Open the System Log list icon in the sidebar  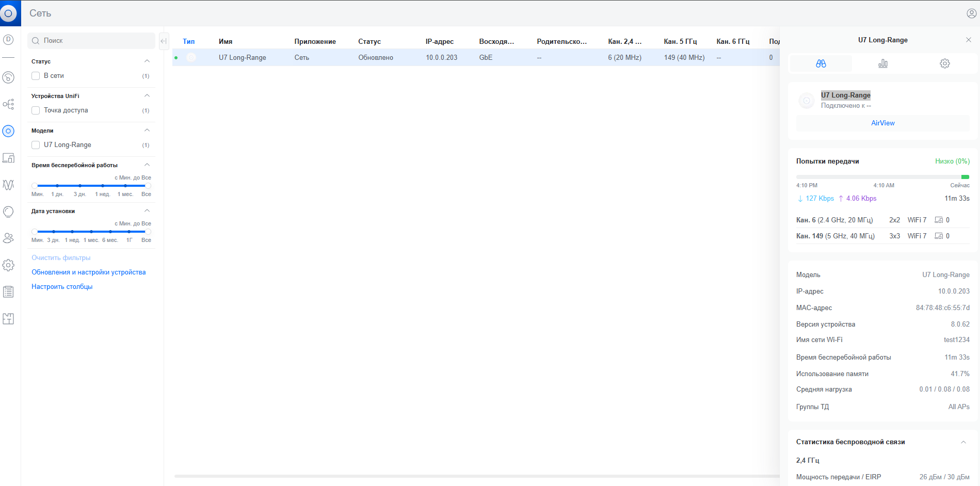8,292
